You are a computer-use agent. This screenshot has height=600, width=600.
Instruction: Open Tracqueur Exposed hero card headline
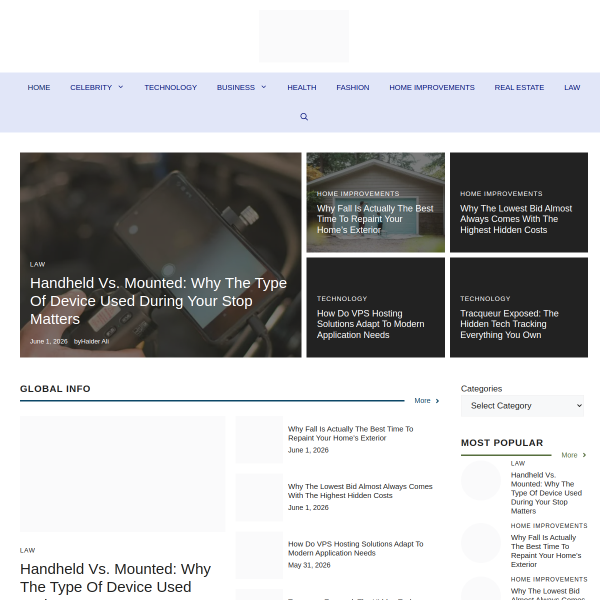coord(509,324)
